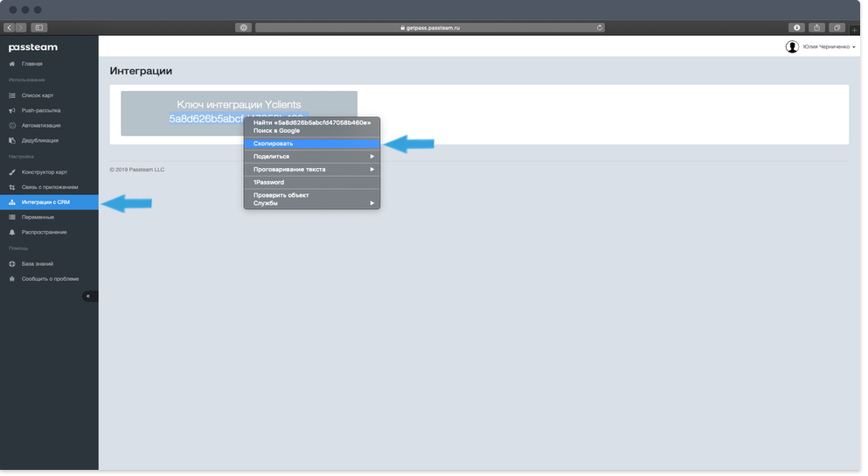Image resolution: width=868 pixels, height=476 pixels.
Task: Click the Push-рассылка megaphone icon
Action: coord(12,111)
